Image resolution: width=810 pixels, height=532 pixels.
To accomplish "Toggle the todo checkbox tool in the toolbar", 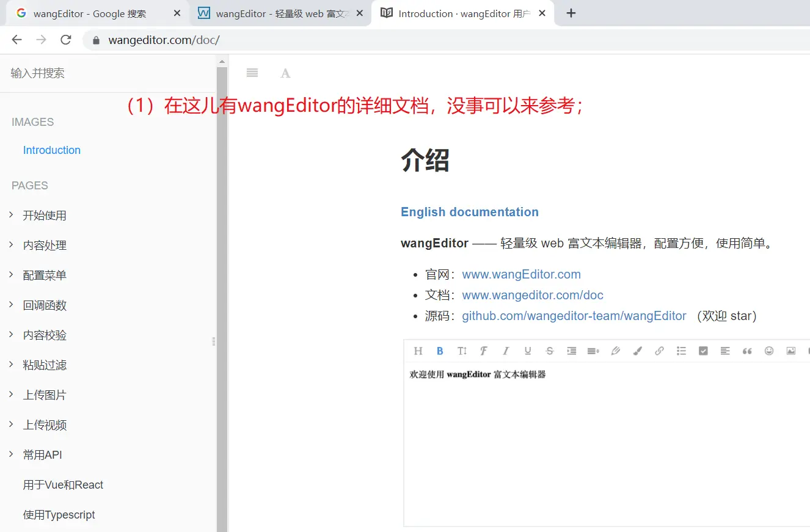I will coord(703,351).
